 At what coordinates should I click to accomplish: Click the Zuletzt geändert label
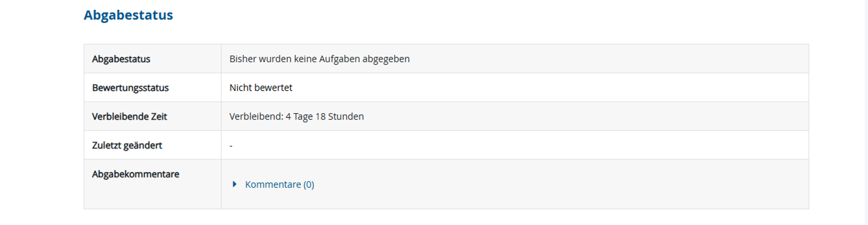(x=127, y=145)
